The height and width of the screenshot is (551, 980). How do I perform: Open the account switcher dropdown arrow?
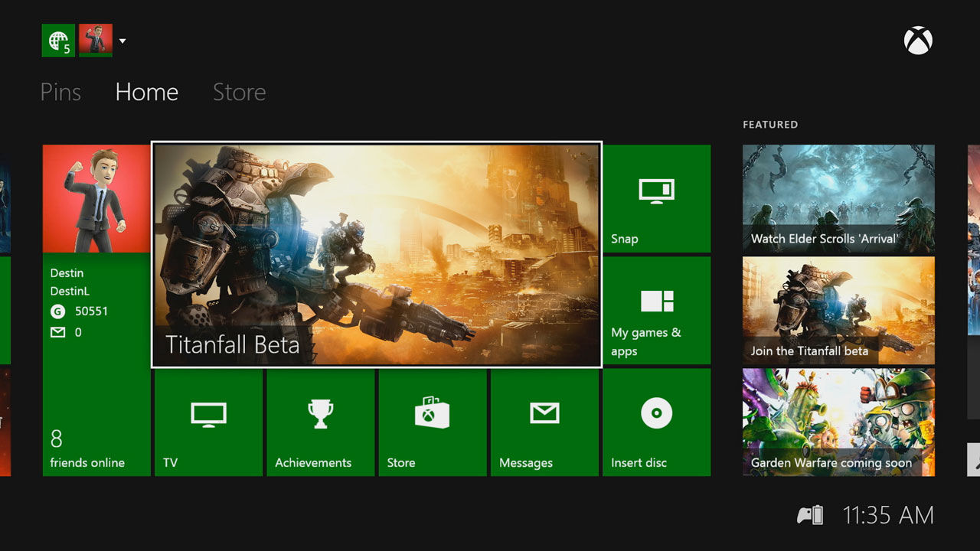coord(122,41)
